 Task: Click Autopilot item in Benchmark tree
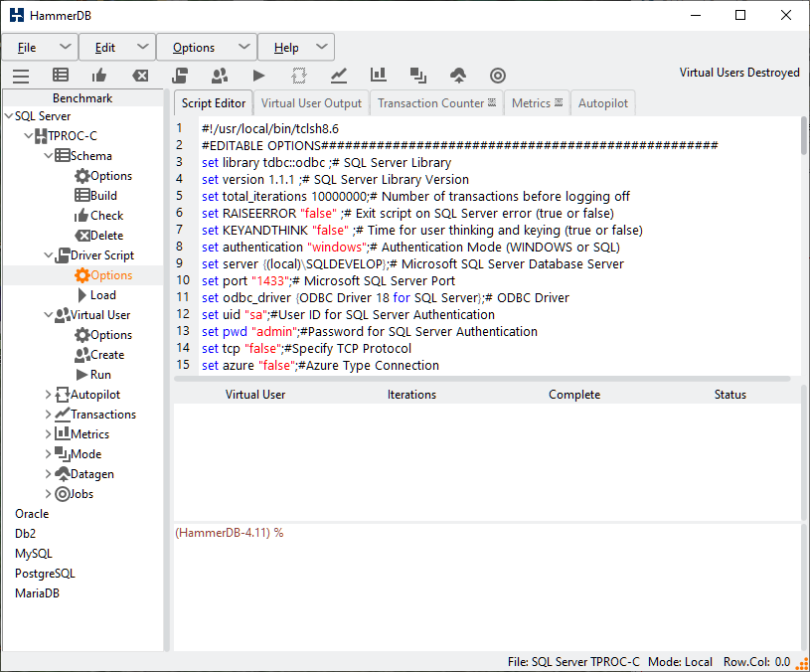pyautogui.click(x=87, y=395)
